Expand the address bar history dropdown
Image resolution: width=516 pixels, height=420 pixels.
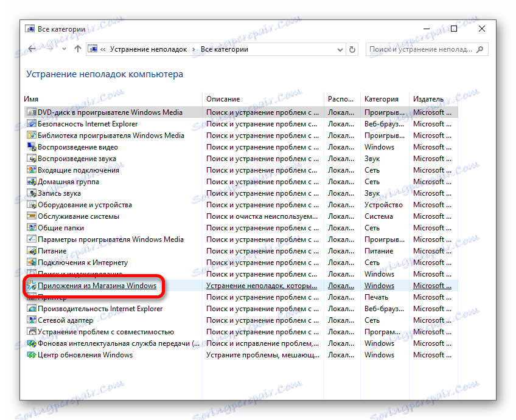(x=340, y=50)
